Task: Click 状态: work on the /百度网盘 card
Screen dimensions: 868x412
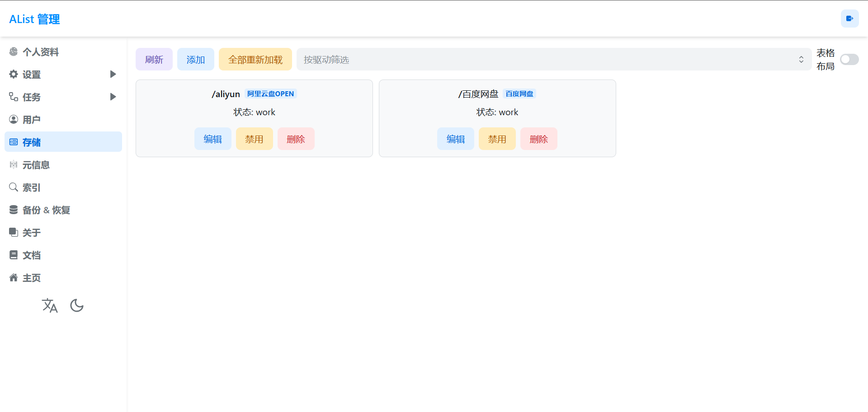Action: 497,112
